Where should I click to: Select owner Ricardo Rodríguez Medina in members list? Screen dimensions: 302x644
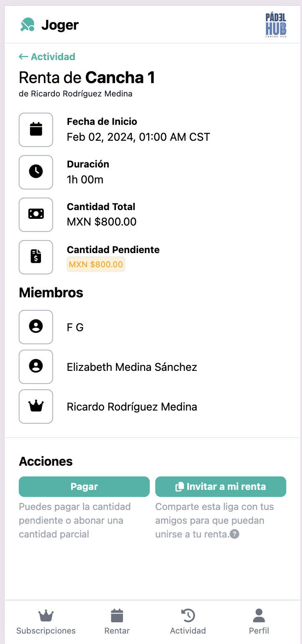click(132, 407)
